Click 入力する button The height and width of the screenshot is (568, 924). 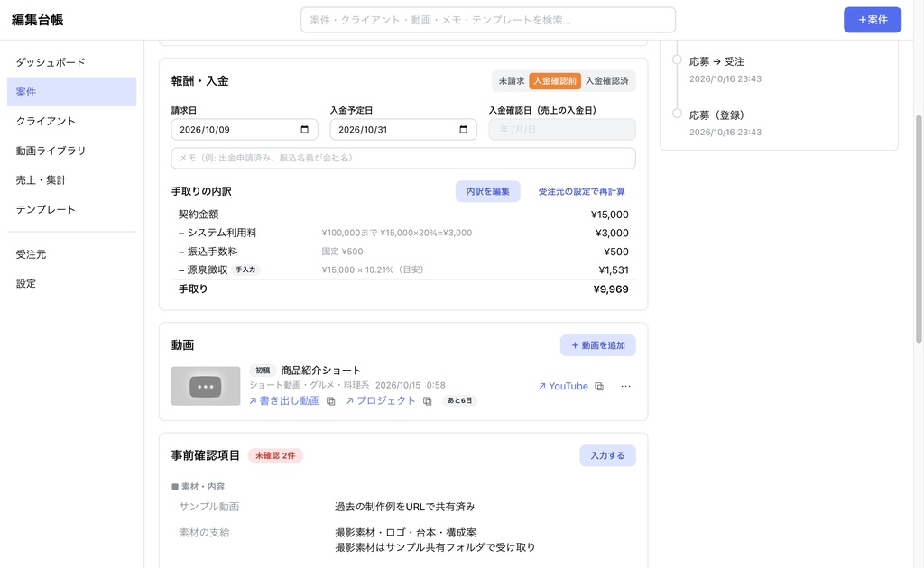coord(607,455)
